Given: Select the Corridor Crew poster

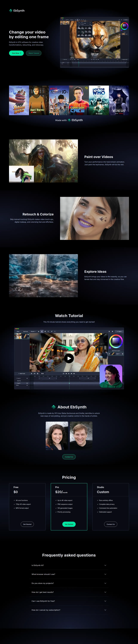Looking at the screenshot, I should tap(79, 100).
